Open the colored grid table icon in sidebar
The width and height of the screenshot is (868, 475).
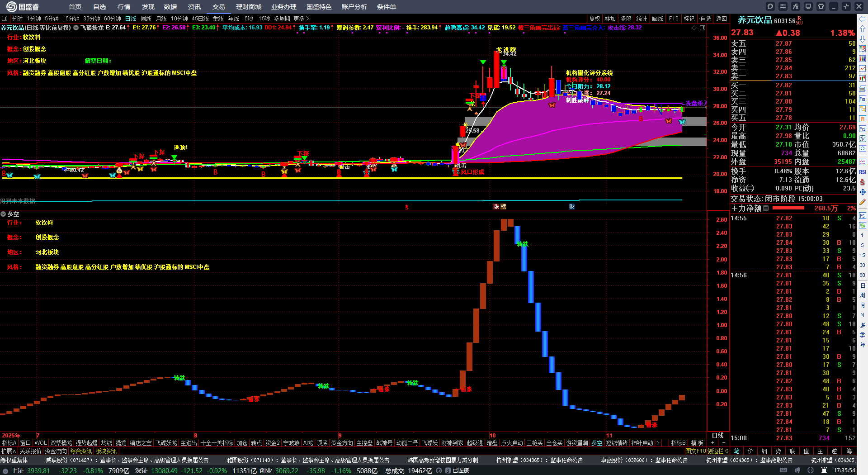point(863,59)
